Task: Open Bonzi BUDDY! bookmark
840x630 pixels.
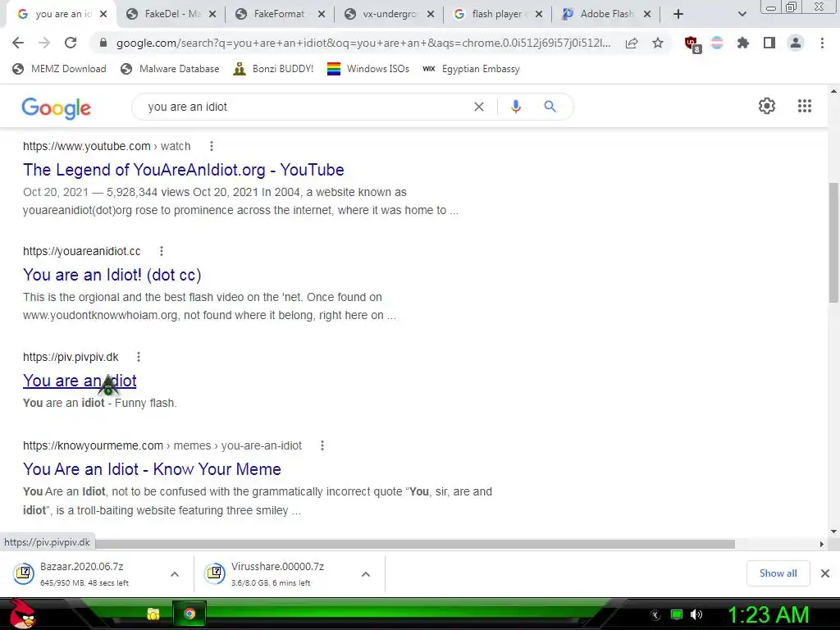Action: pos(274,69)
